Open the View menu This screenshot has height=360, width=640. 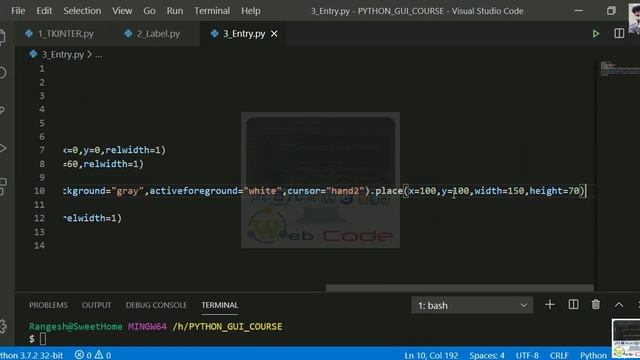point(122,11)
